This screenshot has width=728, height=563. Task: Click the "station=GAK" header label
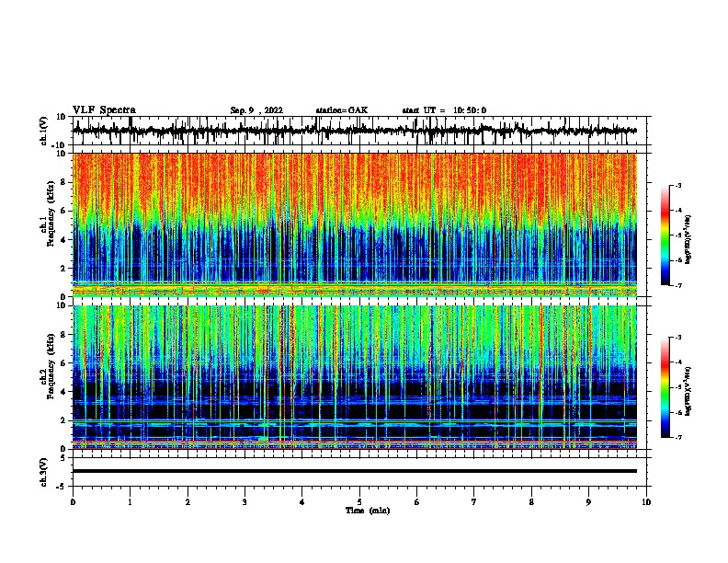pos(342,110)
